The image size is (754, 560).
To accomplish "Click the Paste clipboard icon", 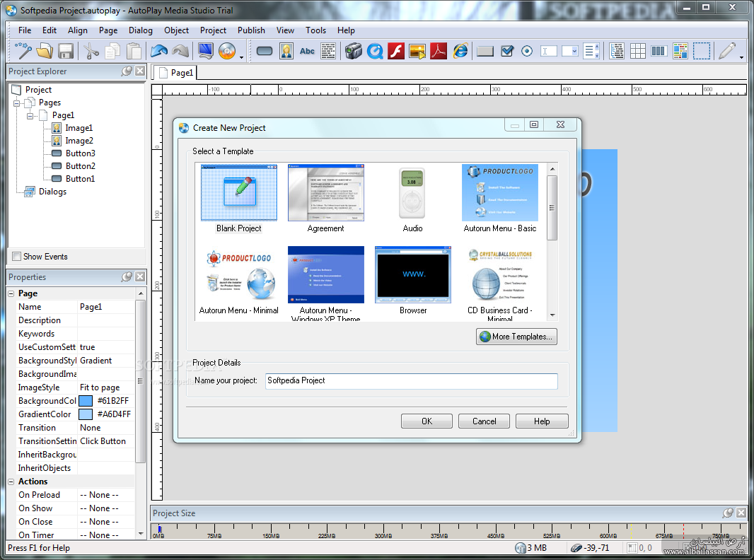I will [x=134, y=50].
